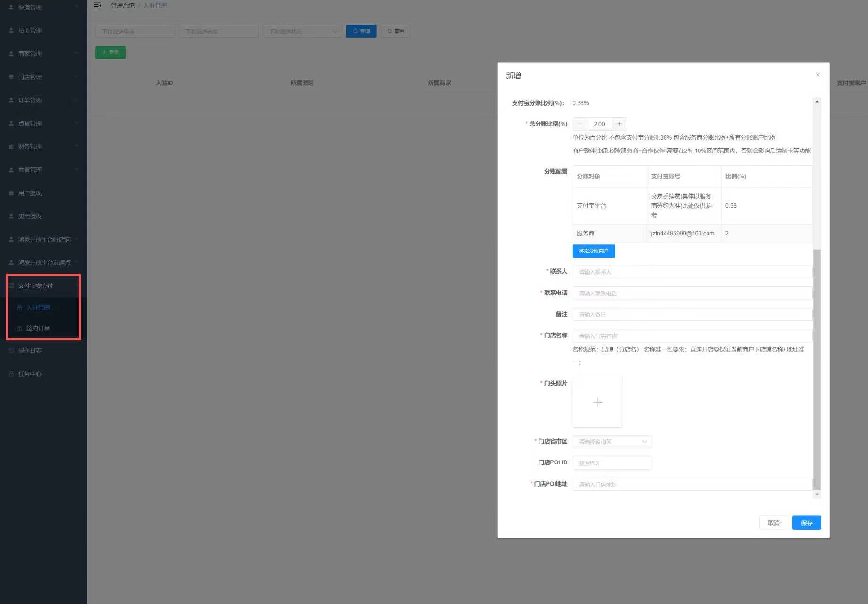The width and height of the screenshot is (868, 604).
Task: Expand the 鸿蒙开放平台旺店狗 menu chevron
Action: tap(76, 239)
